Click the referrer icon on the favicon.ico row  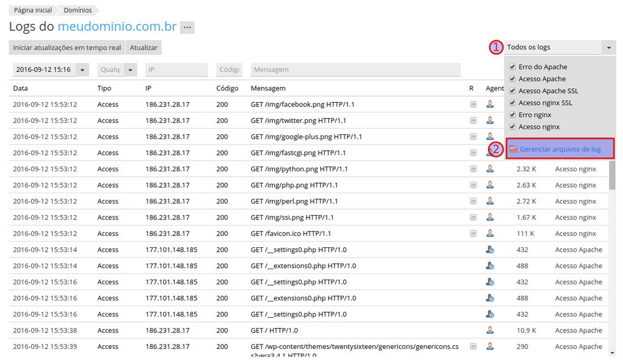473,233
